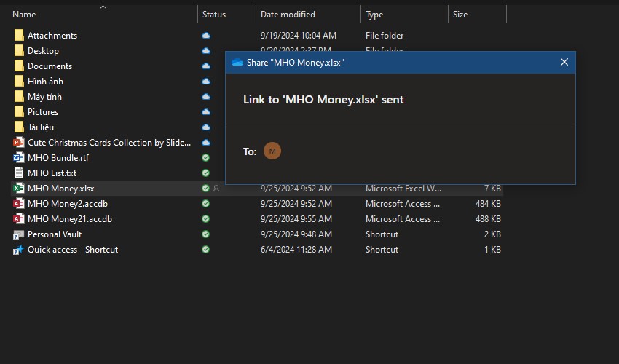
Task: Sort by the Size column header
Action: coord(460,15)
